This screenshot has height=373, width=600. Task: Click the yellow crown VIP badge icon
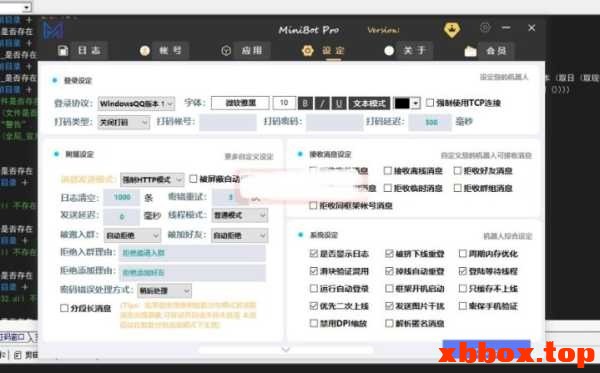[x=452, y=29]
